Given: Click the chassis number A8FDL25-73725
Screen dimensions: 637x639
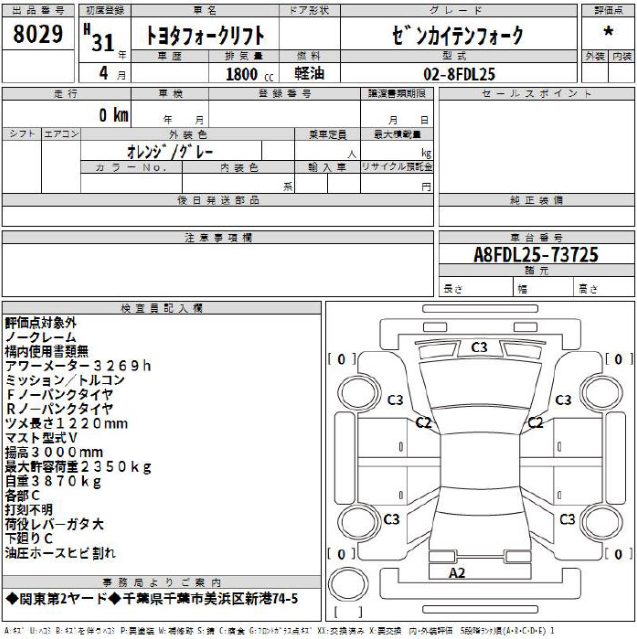Looking at the screenshot, I should [x=535, y=255].
